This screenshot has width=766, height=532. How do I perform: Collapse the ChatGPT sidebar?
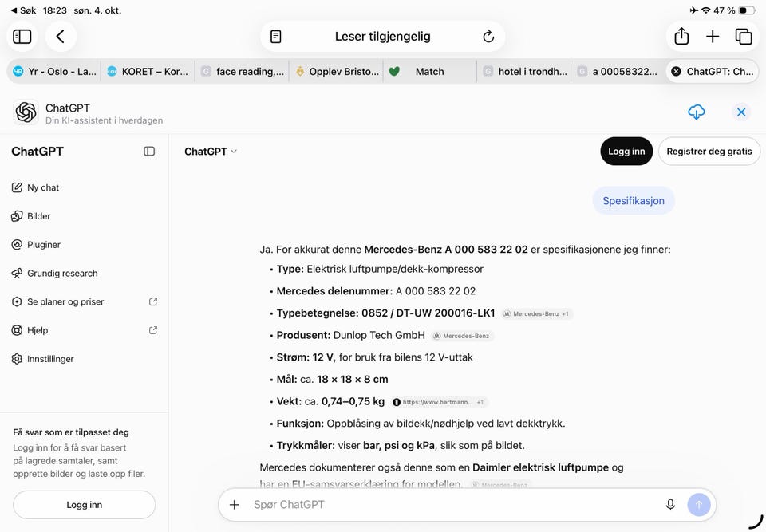pyautogui.click(x=149, y=152)
